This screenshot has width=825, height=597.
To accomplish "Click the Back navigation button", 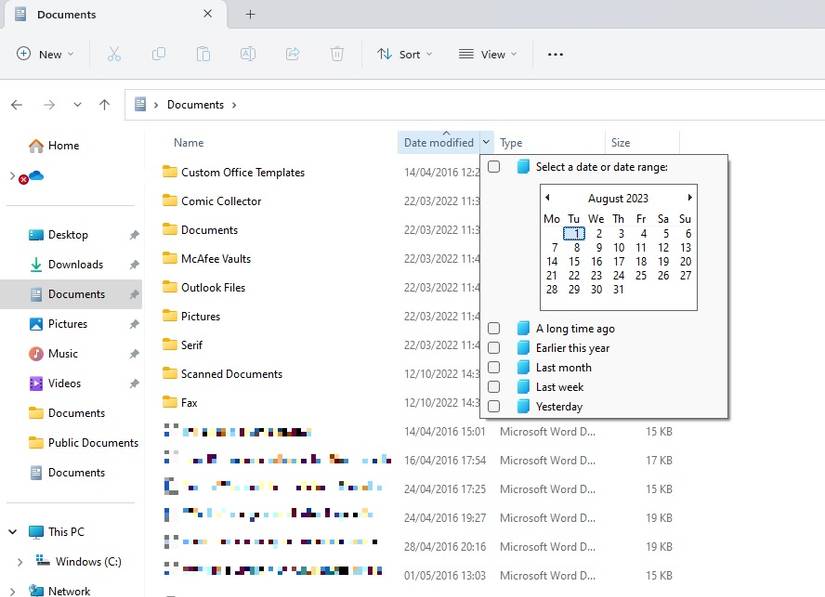I will pos(16,104).
